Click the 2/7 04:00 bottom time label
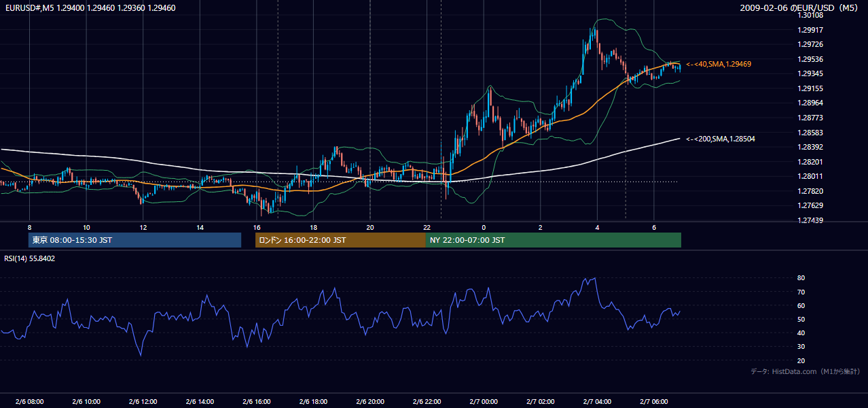Viewport: 868px width, 408px height. point(597,402)
